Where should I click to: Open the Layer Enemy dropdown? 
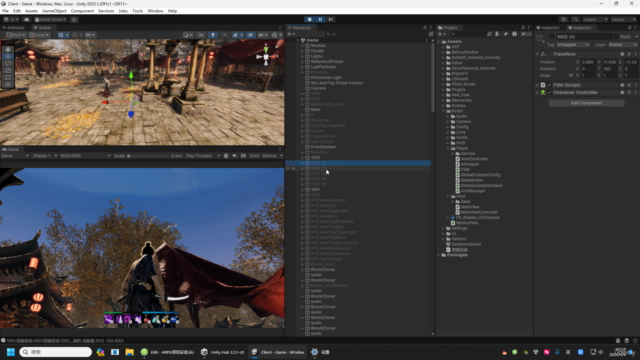622,45
